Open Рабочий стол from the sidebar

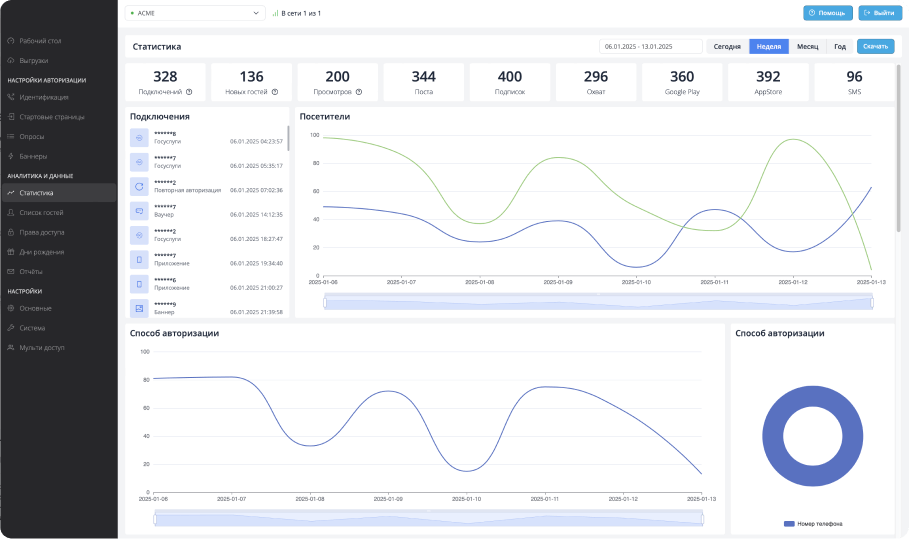(40, 41)
